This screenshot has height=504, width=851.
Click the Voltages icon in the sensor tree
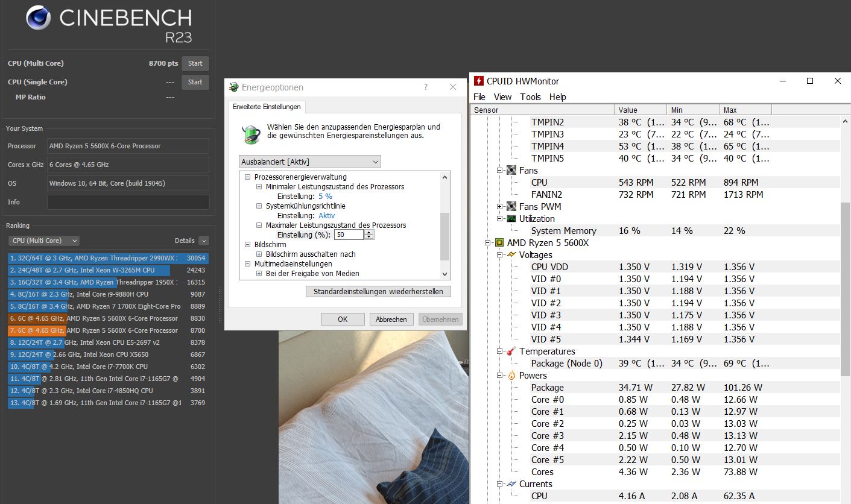tap(510, 254)
